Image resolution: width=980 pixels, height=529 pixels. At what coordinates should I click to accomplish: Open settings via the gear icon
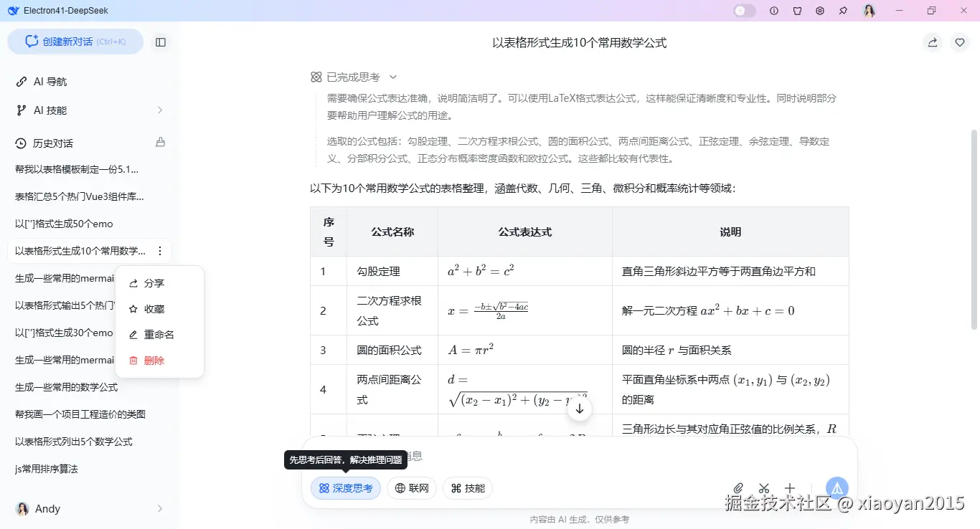(x=820, y=11)
